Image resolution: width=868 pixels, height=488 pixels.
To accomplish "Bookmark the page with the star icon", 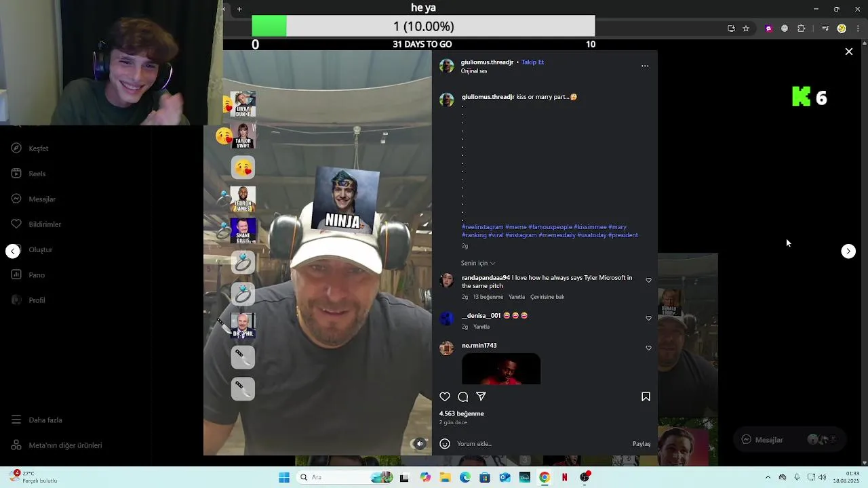I will point(746,28).
